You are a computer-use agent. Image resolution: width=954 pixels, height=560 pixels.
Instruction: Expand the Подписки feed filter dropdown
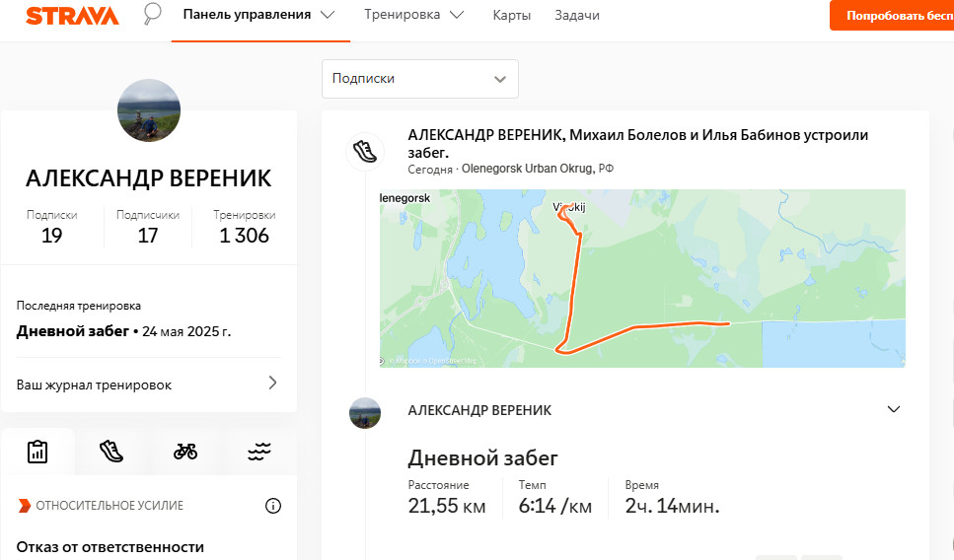pyautogui.click(x=420, y=79)
